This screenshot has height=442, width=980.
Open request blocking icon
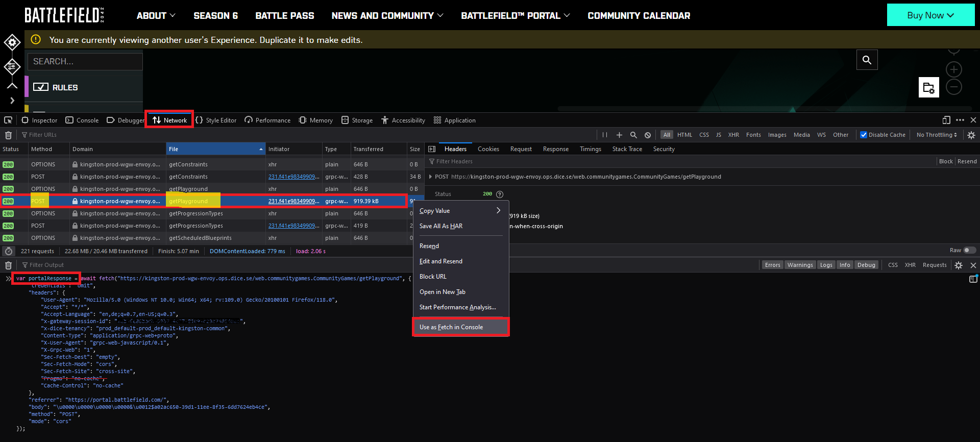[x=648, y=135]
